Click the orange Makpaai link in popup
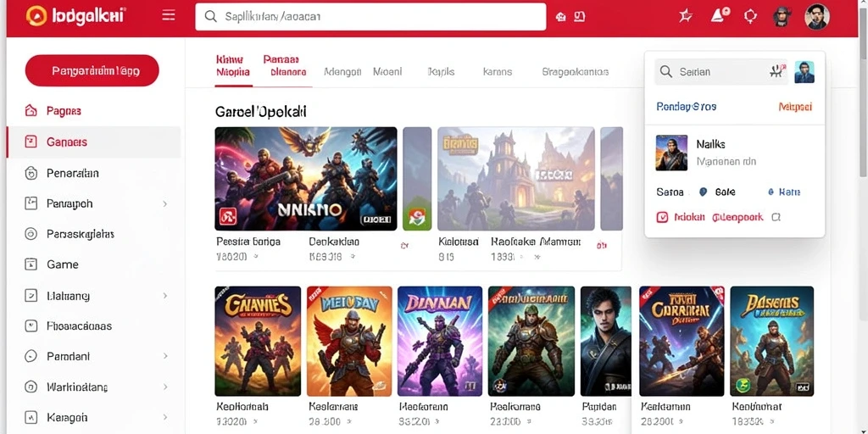868x434 pixels. click(795, 106)
